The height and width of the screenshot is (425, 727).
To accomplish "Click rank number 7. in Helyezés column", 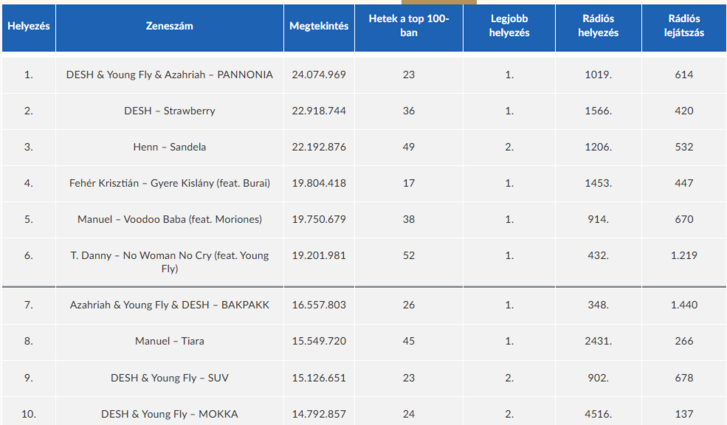I will pyautogui.click(x=29, y=305).
